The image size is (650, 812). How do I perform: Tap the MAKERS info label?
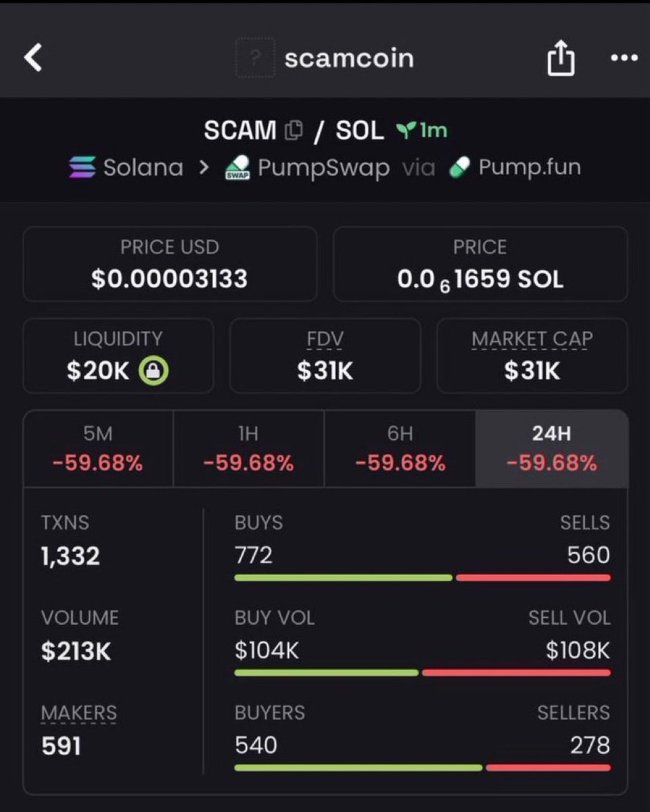tap(78, 713)
